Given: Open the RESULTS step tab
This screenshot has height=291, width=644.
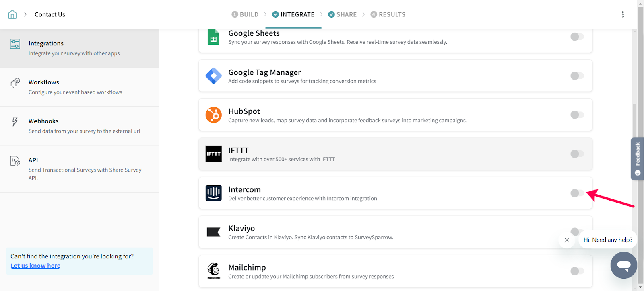Looking at the screenshot, I should [388, 14].
